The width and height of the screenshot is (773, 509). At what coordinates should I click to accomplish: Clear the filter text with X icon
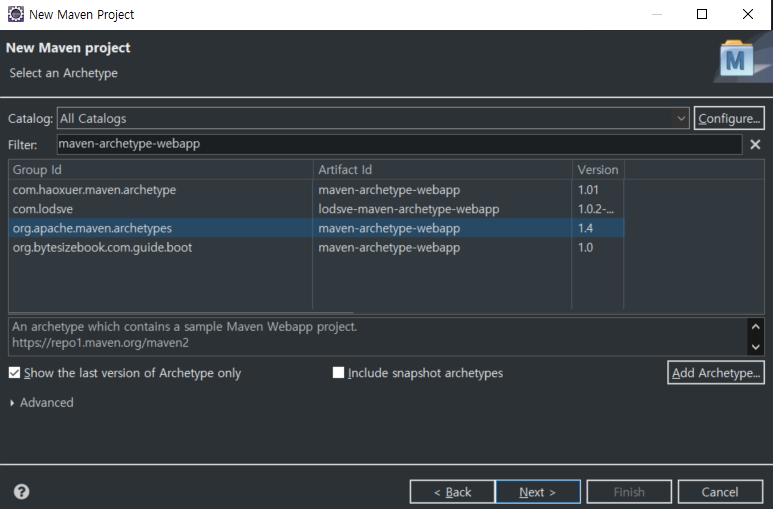(755, 145)
